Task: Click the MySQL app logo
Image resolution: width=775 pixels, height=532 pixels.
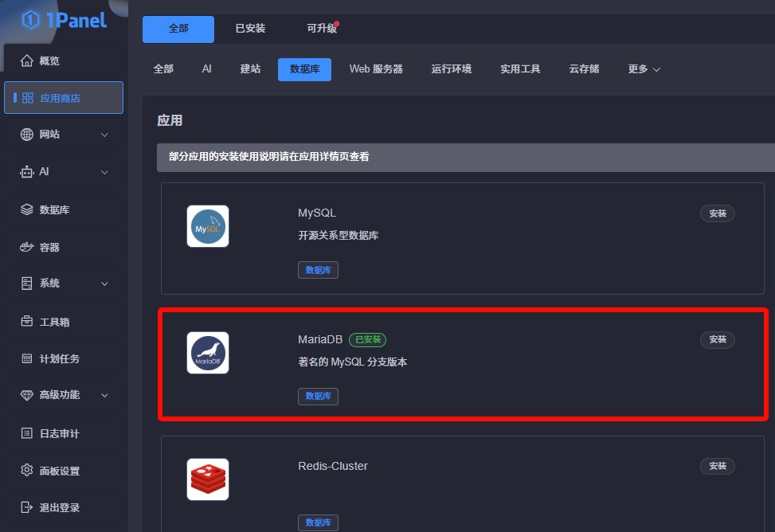Action: click(x=208, y=226)
